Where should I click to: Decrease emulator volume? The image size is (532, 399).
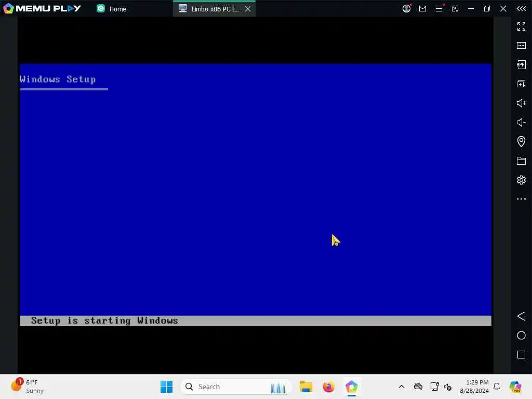[x=521, y=122]
